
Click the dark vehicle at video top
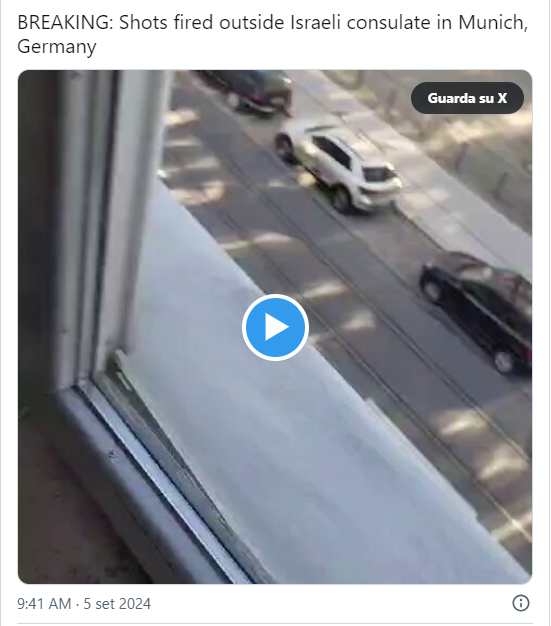(256, 91)
